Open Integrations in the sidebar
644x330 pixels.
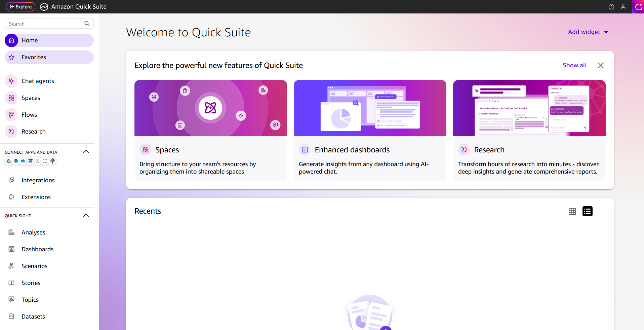click(x=49, y=180)
